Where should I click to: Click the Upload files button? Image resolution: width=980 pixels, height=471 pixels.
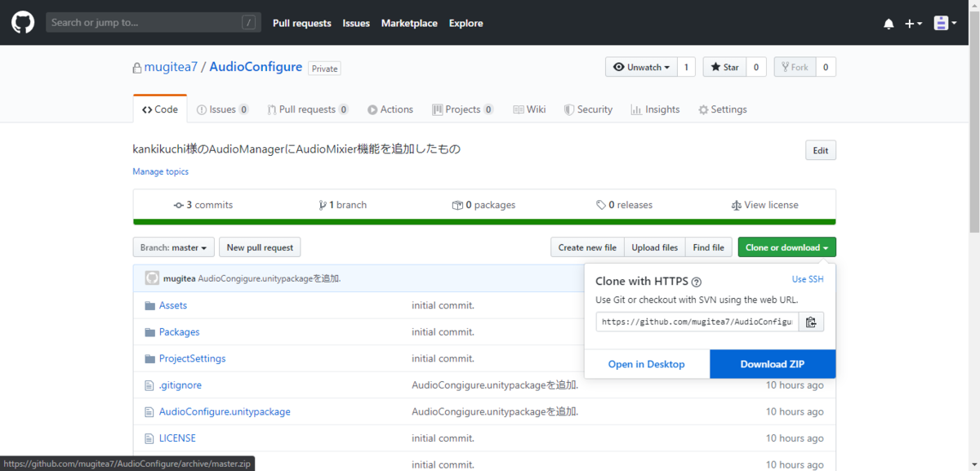(x=655, y=247)
